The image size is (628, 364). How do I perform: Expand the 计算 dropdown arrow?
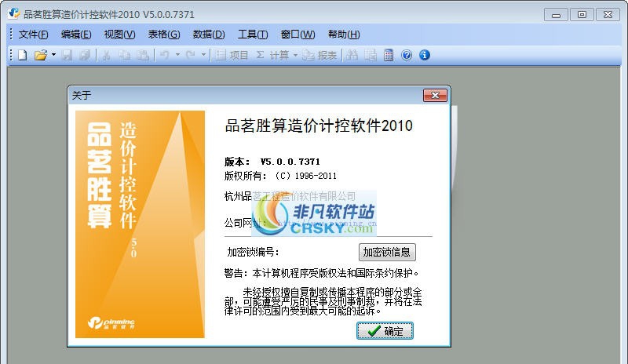[296, 55]
